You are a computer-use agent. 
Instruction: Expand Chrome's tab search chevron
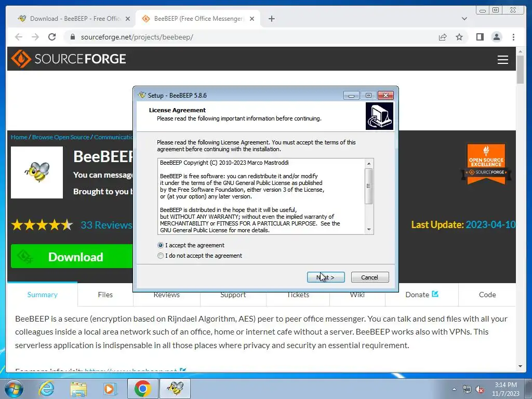(x=464, y=19)
